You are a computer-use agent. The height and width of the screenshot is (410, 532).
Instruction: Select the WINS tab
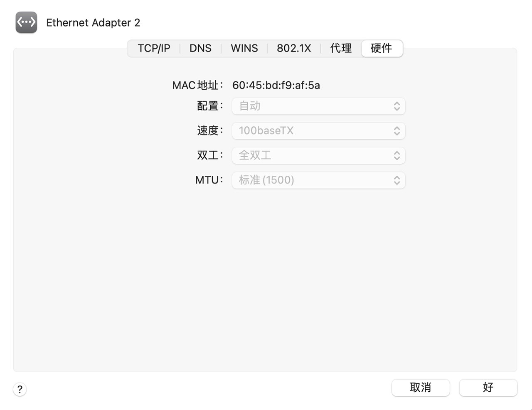244,48
